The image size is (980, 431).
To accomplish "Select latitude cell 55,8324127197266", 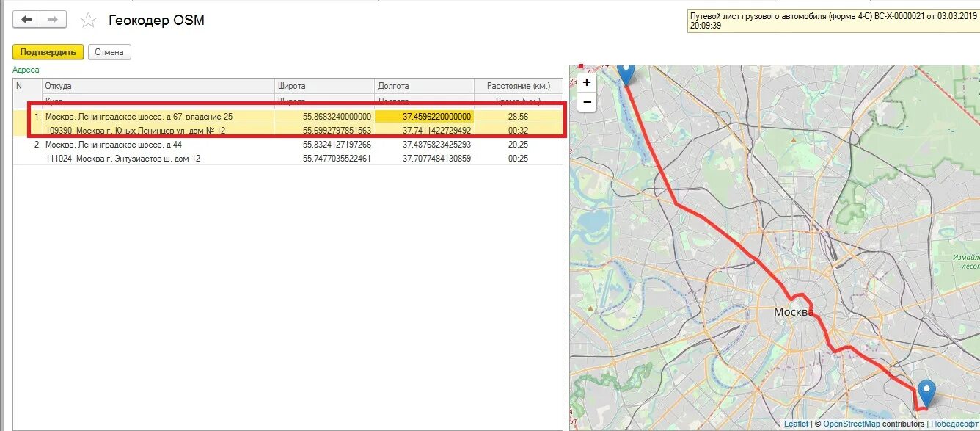I will [324, 145].
